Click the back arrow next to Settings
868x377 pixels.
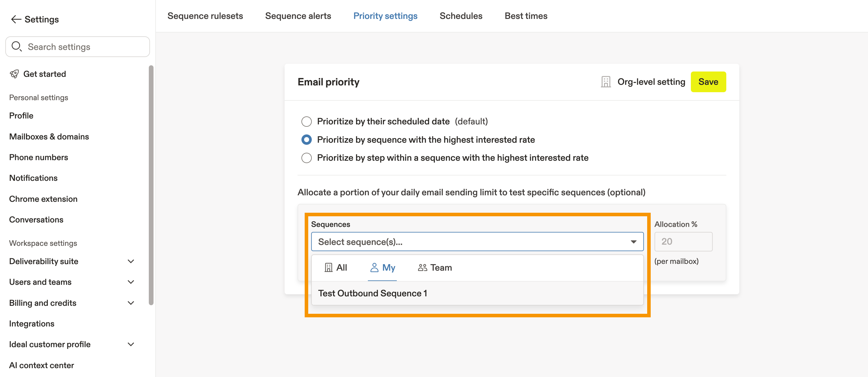[16, 19]
